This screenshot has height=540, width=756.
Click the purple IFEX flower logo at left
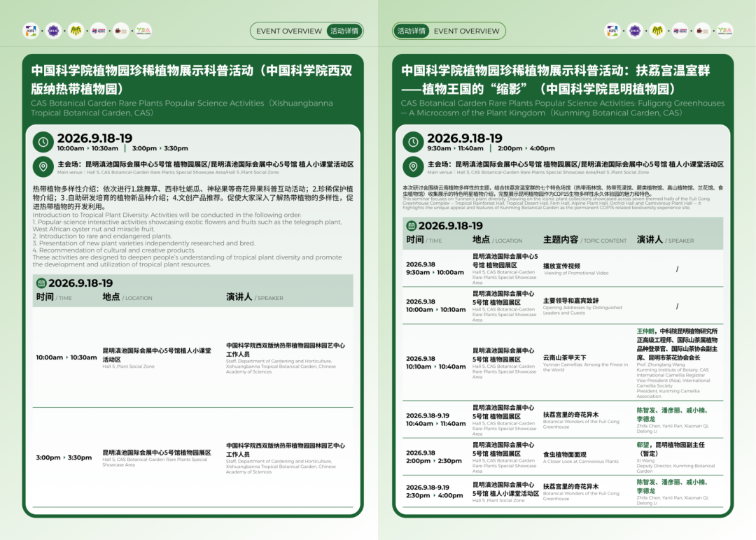[53, 31]
